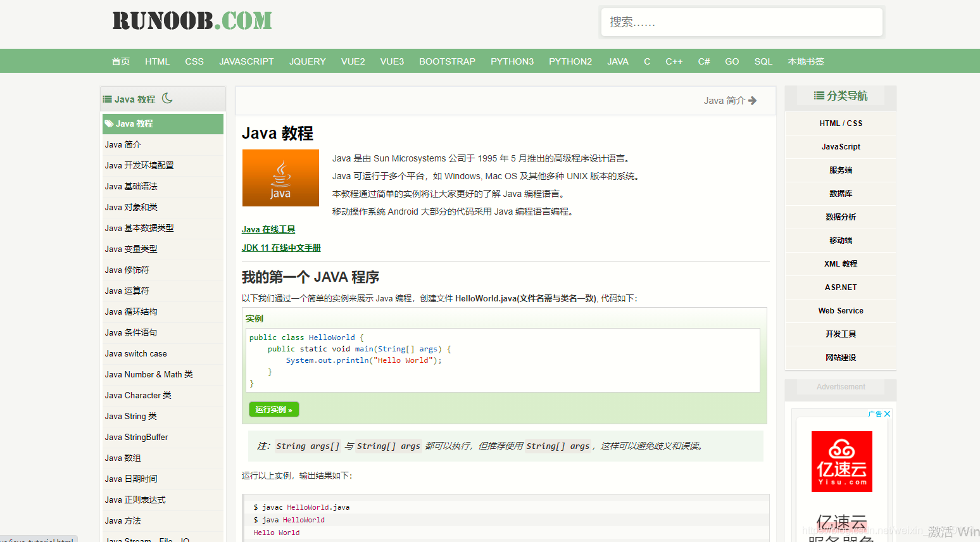Open HTML / CSS category
The image size is (980, 542).
(x=841, y=123)
